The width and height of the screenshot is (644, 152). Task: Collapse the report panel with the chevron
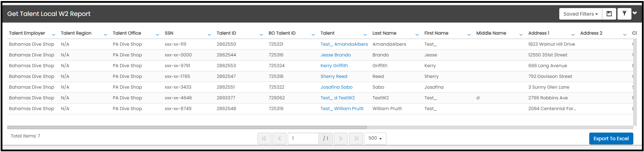pos(635,13)
